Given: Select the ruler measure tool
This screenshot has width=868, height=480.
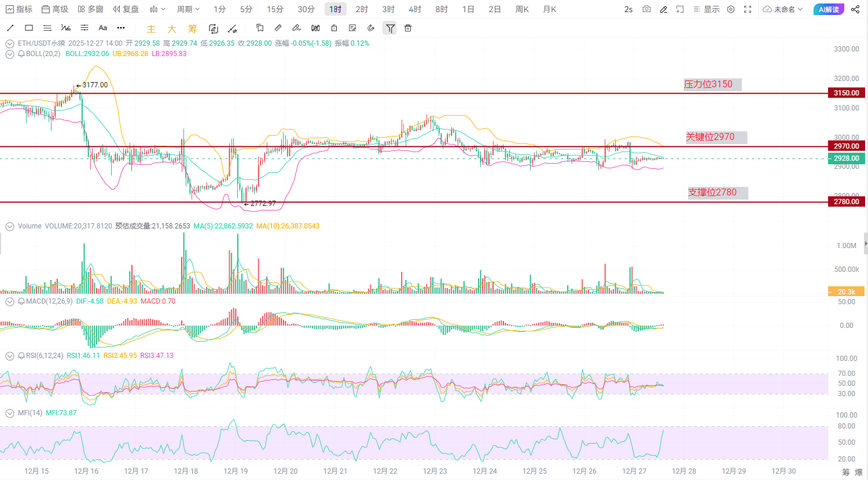Looking at the screenshot, I should pyautogui.click(x=278, y=28).
